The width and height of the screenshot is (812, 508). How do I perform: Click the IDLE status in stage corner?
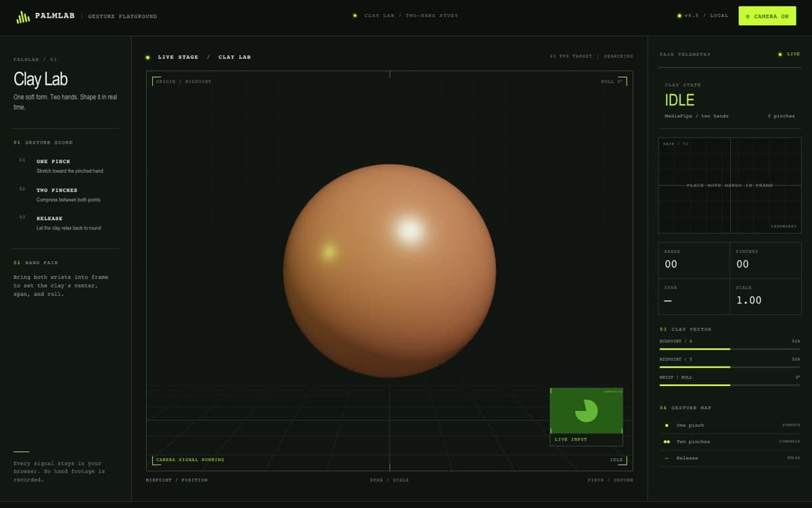616,460
